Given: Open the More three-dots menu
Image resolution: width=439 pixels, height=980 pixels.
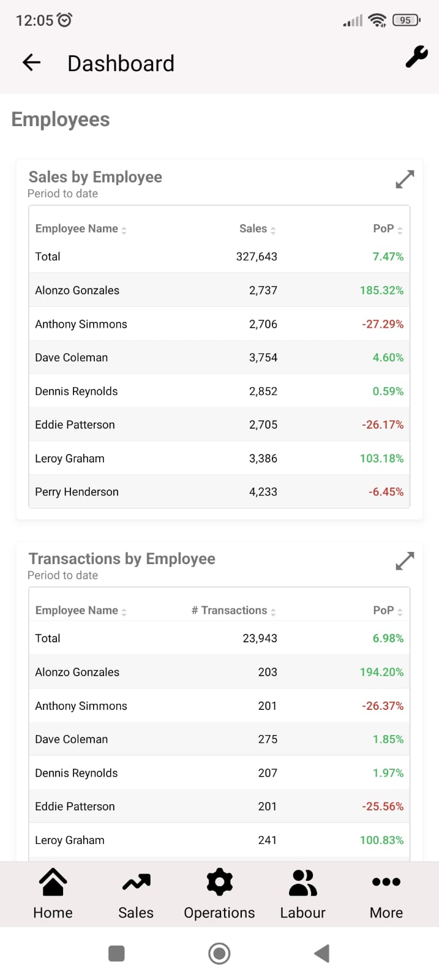Looking at the screenshot, I should tap(386, 894).
